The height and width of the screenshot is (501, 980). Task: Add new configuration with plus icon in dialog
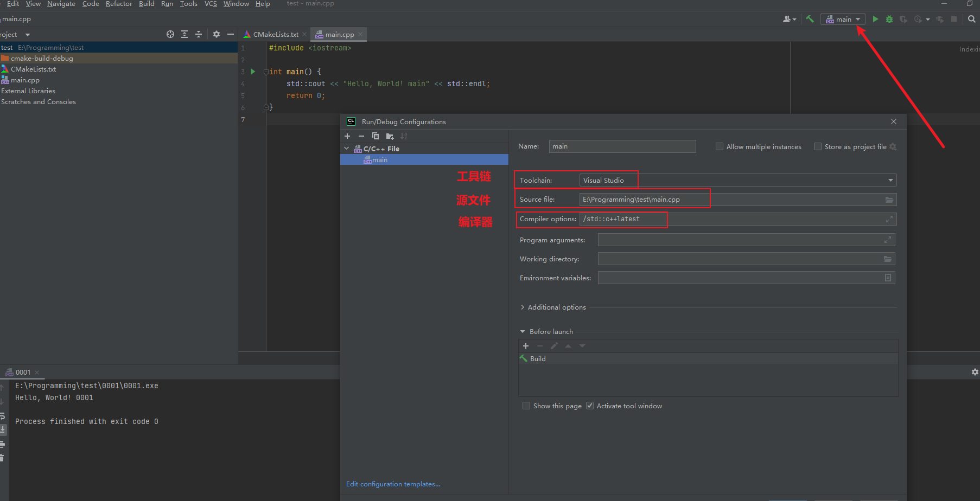[347, 136]
